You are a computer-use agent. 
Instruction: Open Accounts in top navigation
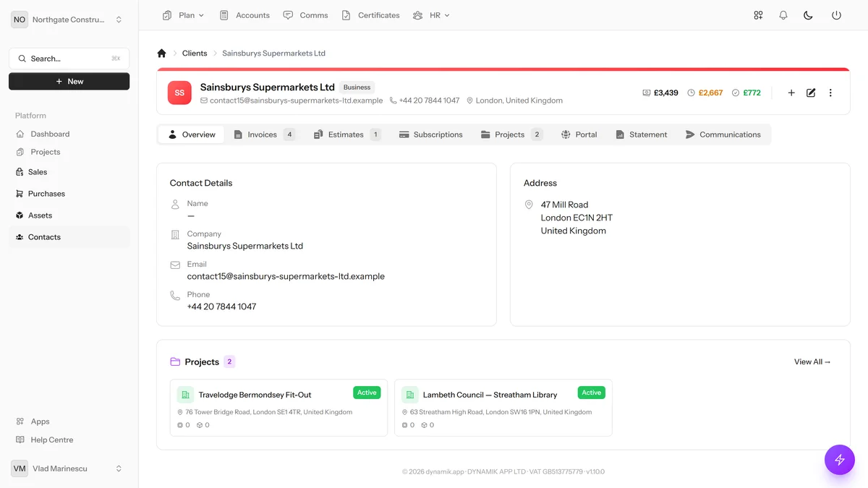(244, 15)
